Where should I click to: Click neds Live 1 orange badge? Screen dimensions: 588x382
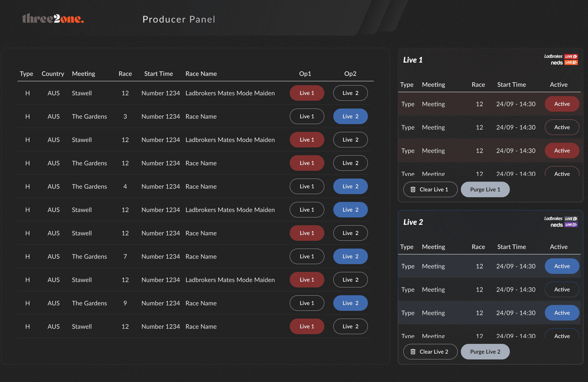[571, 62]
